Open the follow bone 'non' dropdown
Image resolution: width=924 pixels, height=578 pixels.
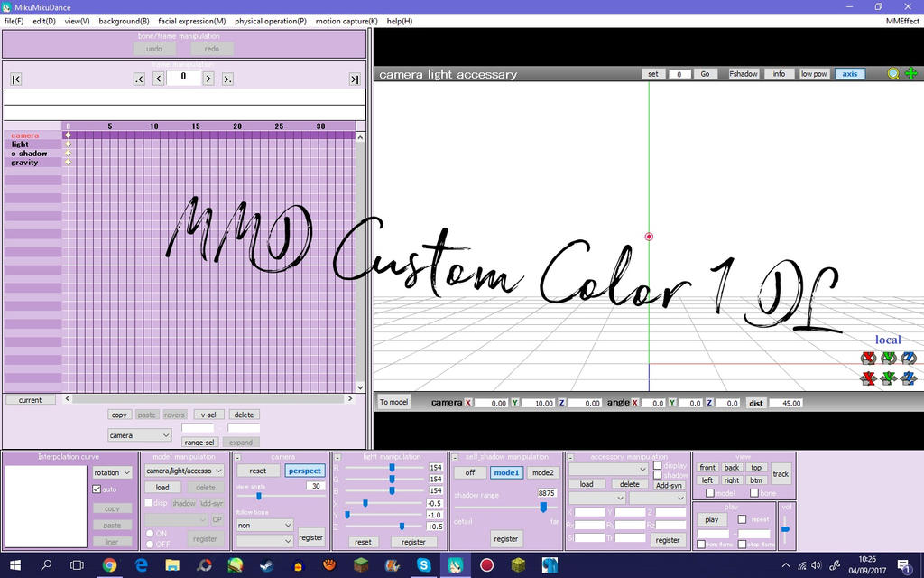pos(264,525)
